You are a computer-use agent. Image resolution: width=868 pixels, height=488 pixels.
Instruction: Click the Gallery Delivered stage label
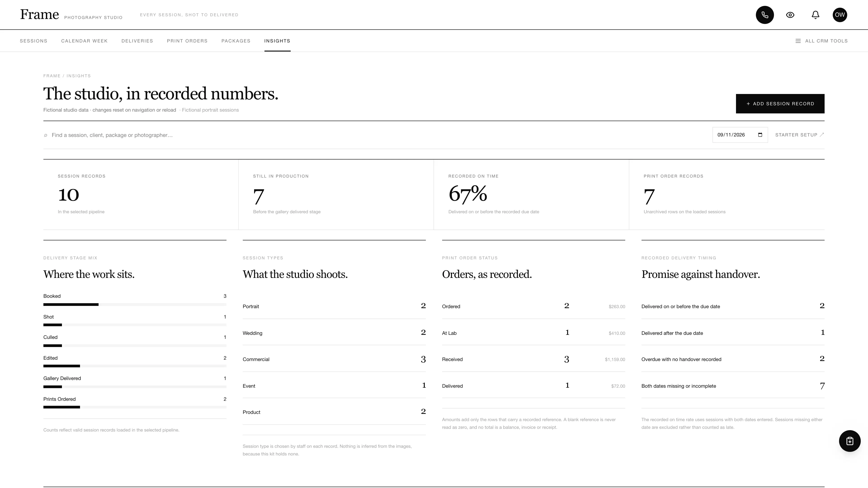(62, 378)
